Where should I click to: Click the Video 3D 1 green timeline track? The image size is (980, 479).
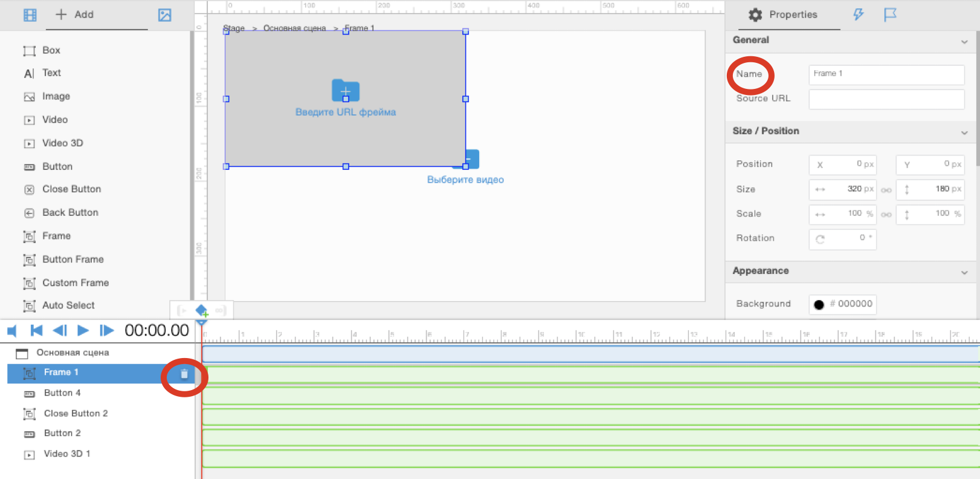pyautogui.click(x=591, y=458)
